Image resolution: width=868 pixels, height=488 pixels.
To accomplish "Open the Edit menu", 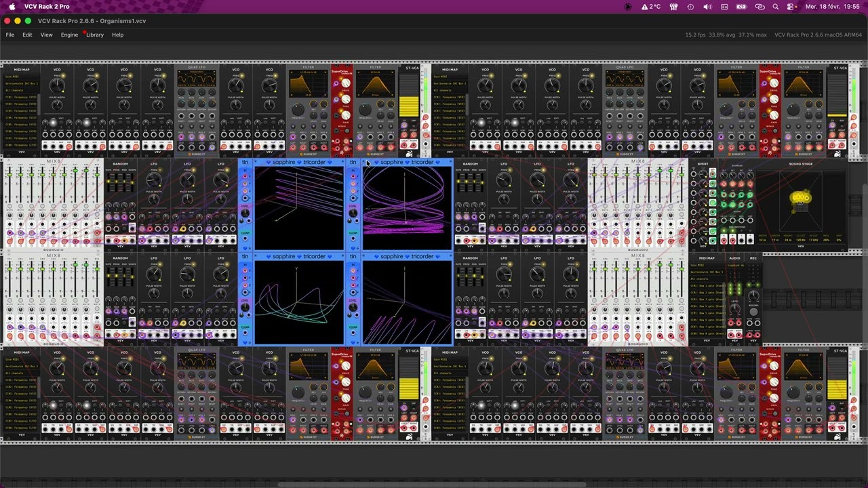I will 27,35.
